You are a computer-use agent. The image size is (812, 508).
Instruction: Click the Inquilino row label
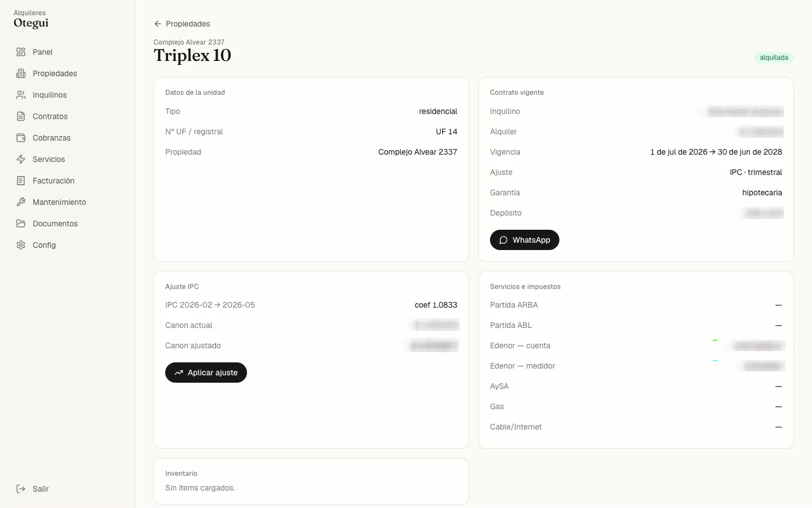(505, 111)
